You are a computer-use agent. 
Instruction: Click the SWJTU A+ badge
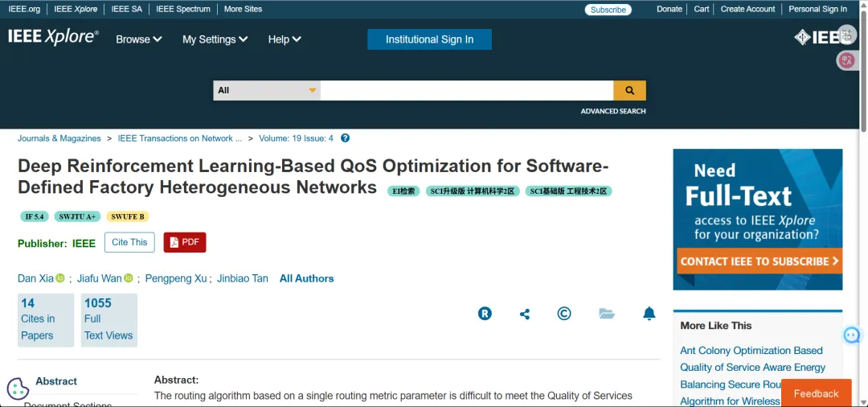pos(77,216)
